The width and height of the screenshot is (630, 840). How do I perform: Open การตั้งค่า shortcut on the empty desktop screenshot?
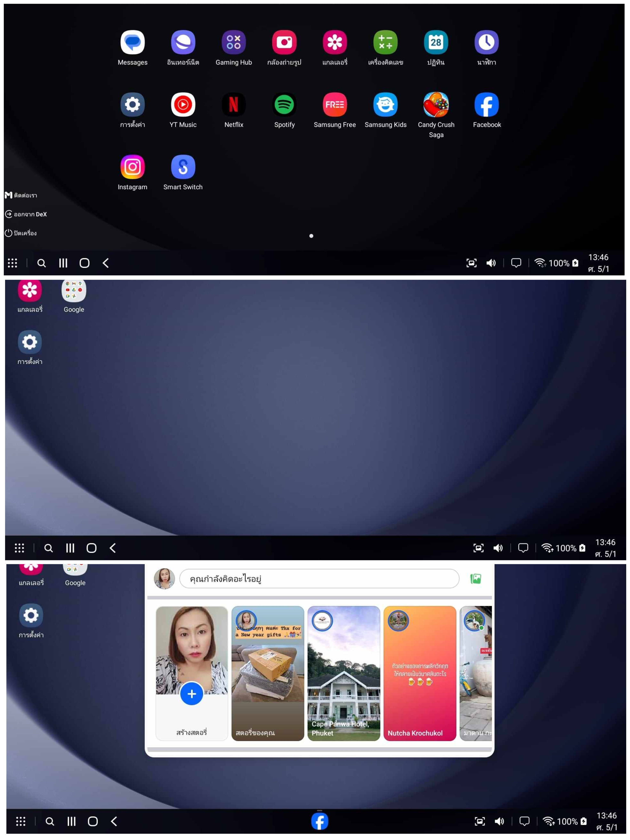[30, 342]
